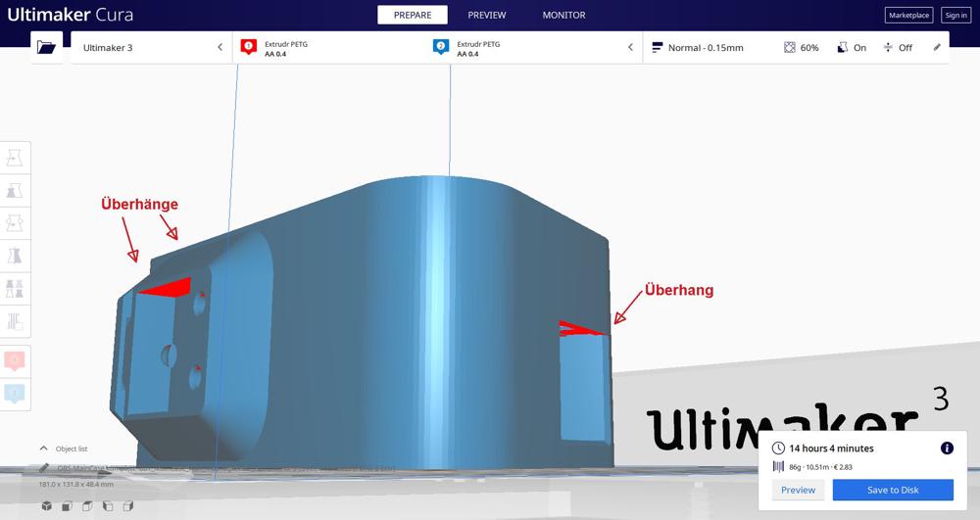Image resolution: width=980 pixels, height=520 pixels.
Task: Click the pencil rename icon beside model name
Action: point(44,467)
